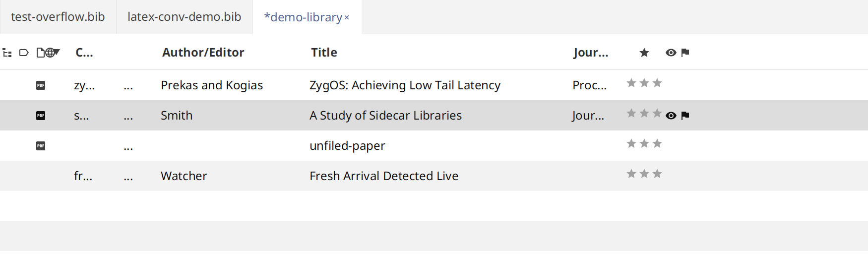Screen dimensions: 868x258
Task: Set star rating on Fresh Arrival Detected Live
Action: [644, 174]
